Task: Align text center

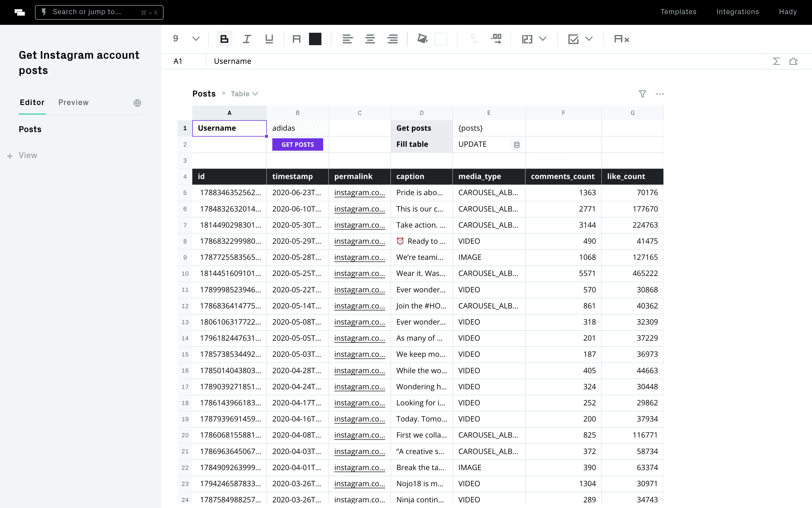Action: 370,39
